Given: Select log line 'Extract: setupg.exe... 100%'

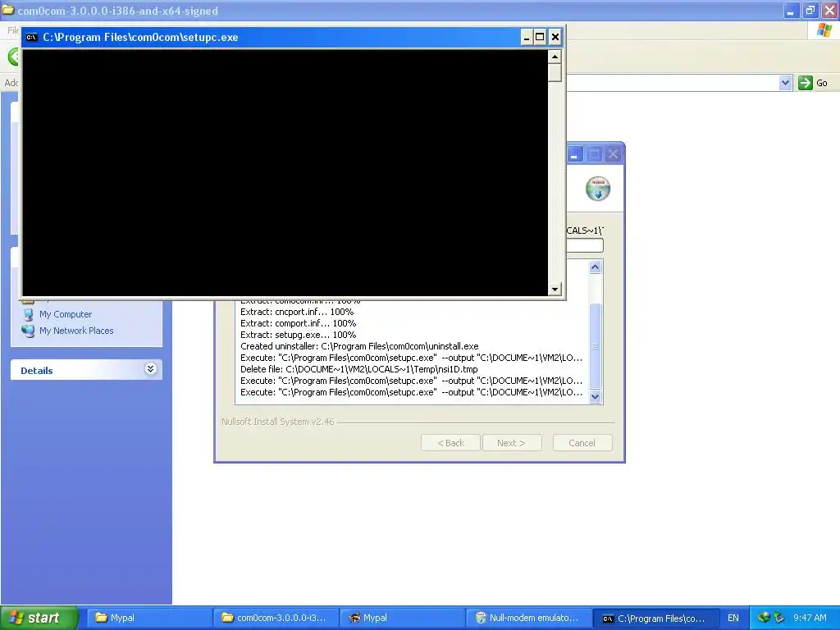Looking at the screenshot, I should (299, 335).
